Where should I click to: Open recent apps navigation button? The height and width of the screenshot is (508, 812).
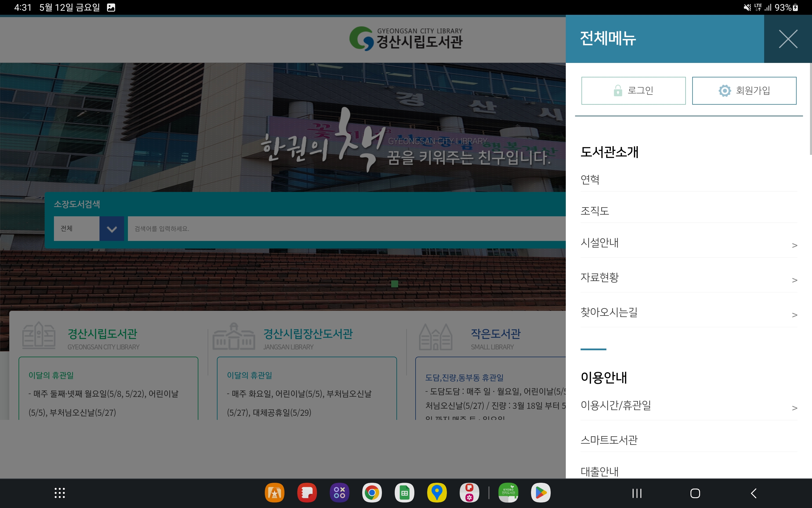pyautogui.click(x=637, y=493)
